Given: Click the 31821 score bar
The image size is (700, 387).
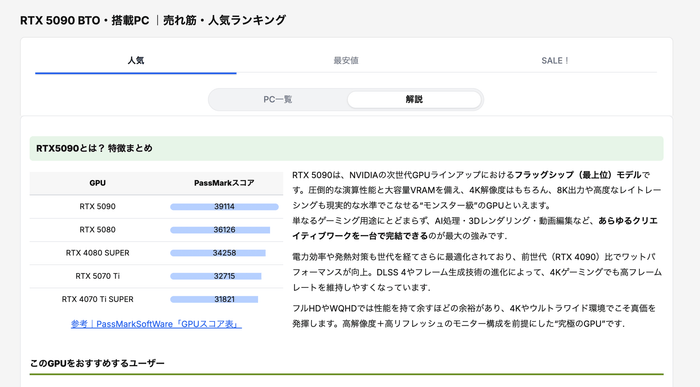Looking at the screenshot, I should coord(214,300).
